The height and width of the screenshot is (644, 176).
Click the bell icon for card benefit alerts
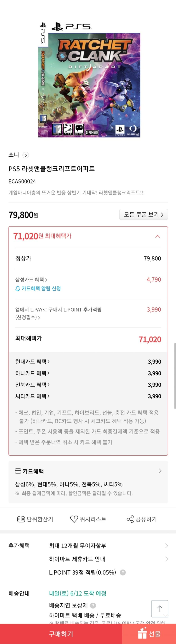(18, 289)
